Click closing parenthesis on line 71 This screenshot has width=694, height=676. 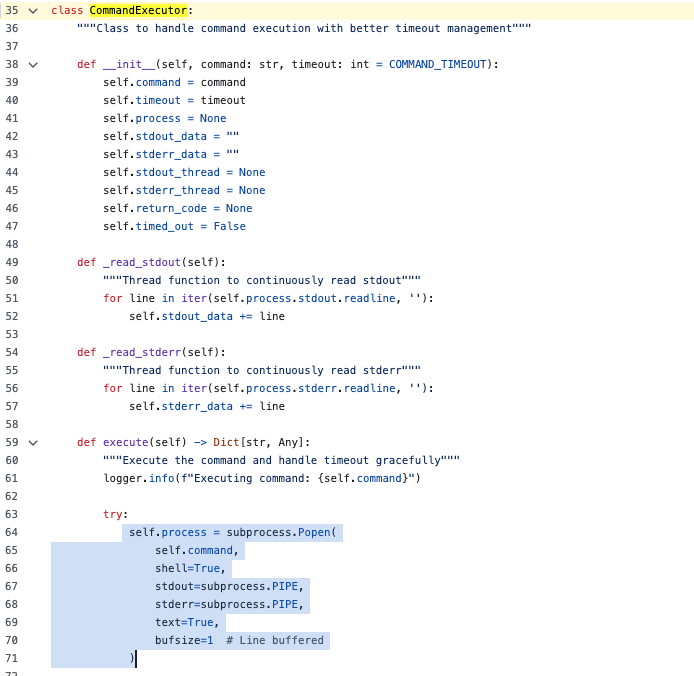tap(132, 658)
